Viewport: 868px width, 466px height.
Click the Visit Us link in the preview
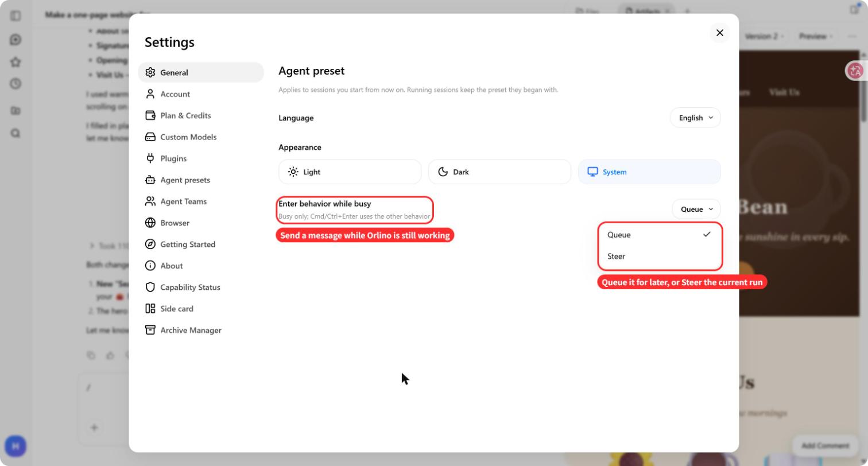(x=784, y=92)
